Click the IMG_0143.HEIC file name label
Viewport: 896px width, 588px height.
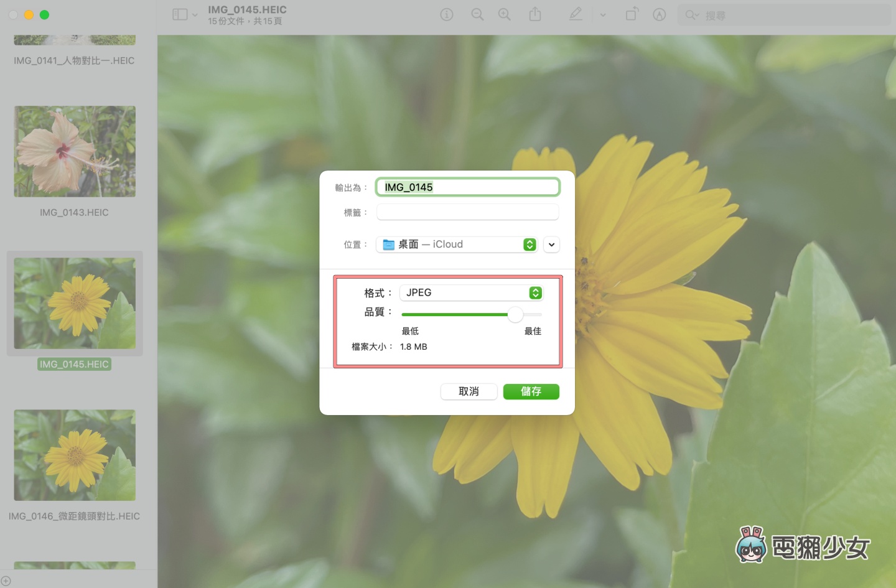[74, 212]
